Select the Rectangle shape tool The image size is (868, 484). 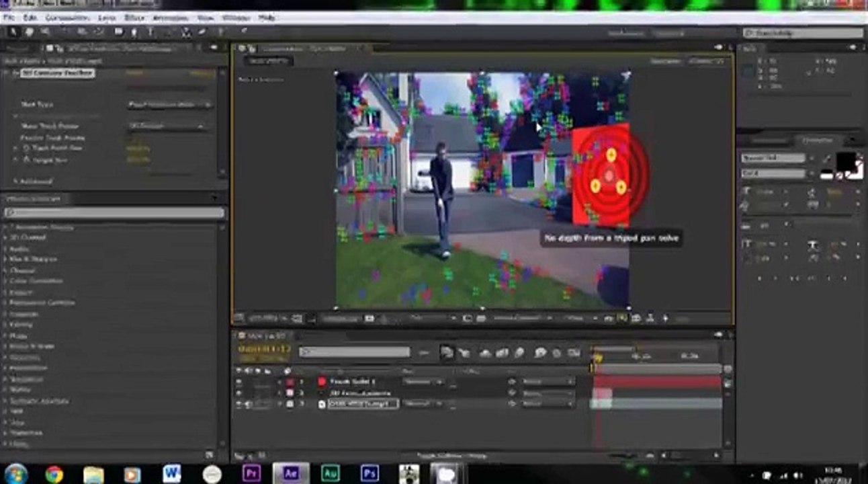pyautogui.click(x=118, y=32)
